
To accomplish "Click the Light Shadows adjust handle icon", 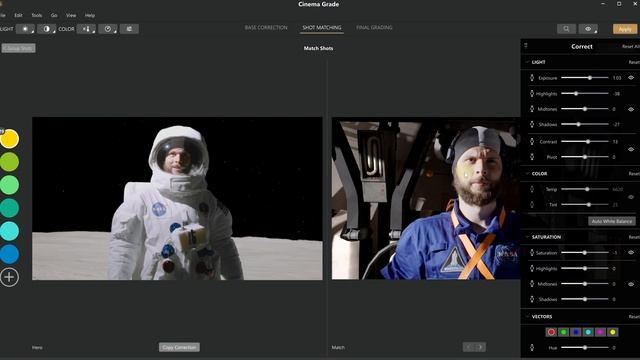I will pos(532,124).
